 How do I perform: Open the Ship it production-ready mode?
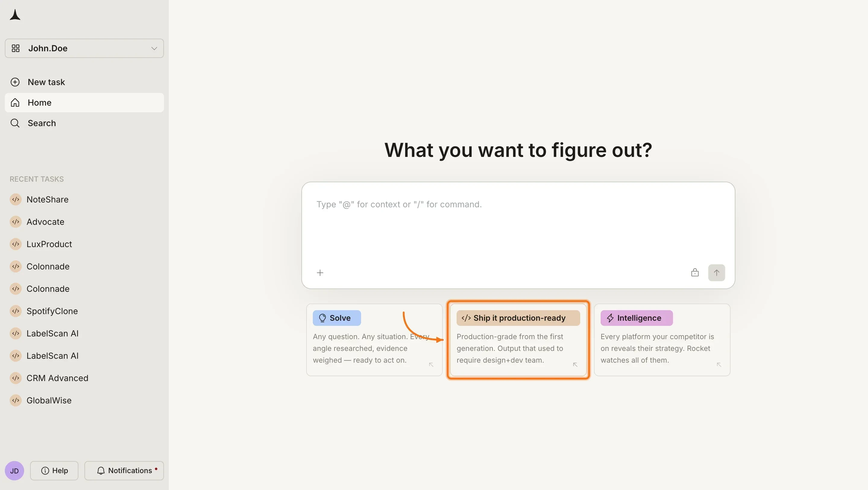(518, 339)
